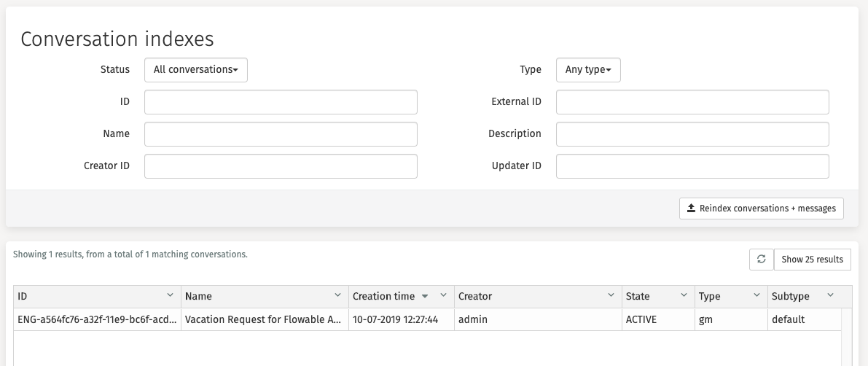Focus the ID filter input field

pos(281,102)
